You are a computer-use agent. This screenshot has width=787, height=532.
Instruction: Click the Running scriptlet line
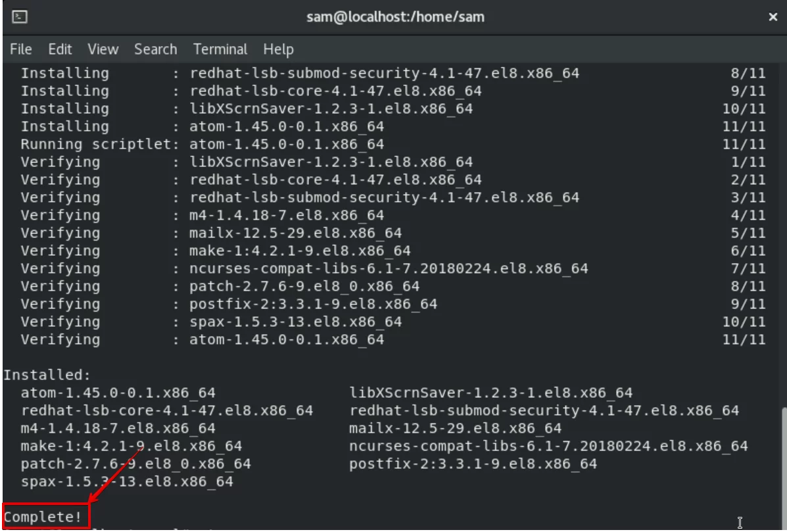393,144
